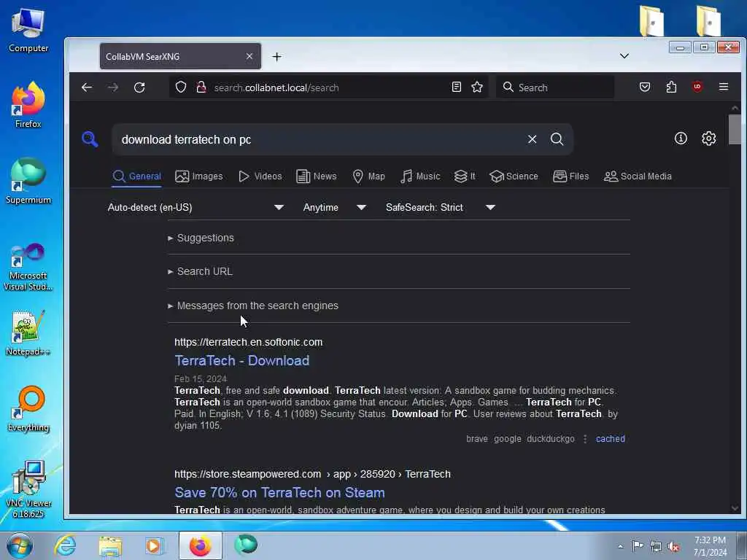The height and width of the screenshot is (560, 747).
Task: Open the SearXNG info icon
Action: tap(681, 138)
